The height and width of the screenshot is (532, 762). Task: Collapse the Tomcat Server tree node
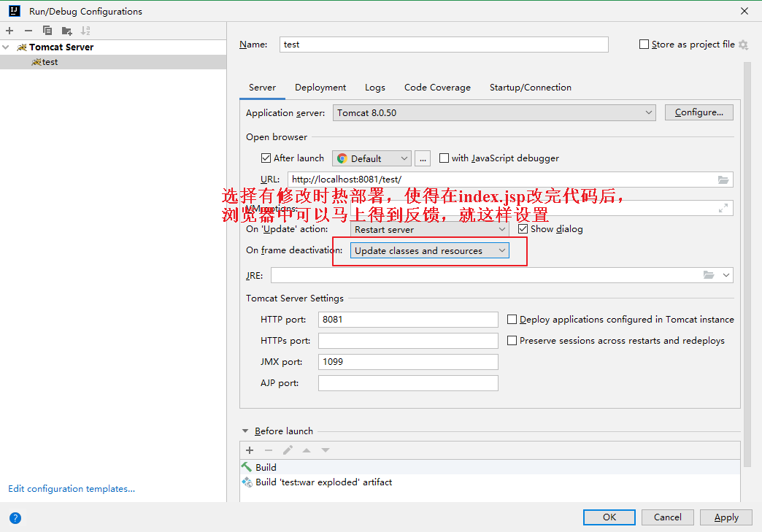click(6, 47)
